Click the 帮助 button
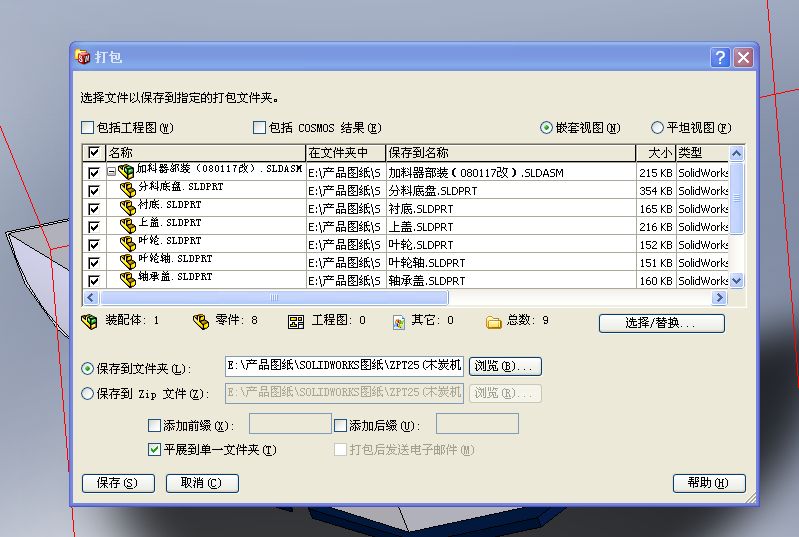 point(709,483)
